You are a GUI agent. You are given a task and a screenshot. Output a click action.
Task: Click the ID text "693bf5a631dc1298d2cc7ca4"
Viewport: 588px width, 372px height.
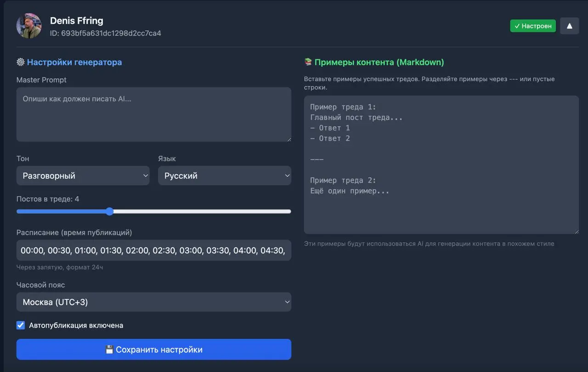[x=111, y=33]
